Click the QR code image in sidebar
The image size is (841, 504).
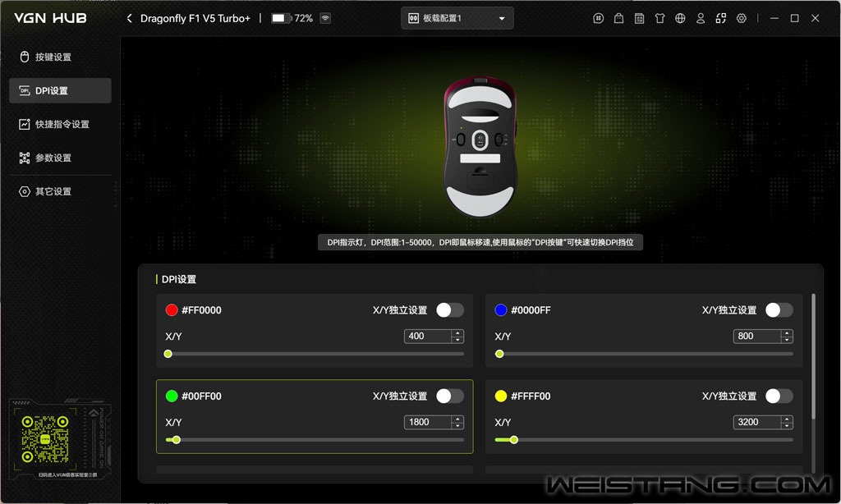pos(45,439)
